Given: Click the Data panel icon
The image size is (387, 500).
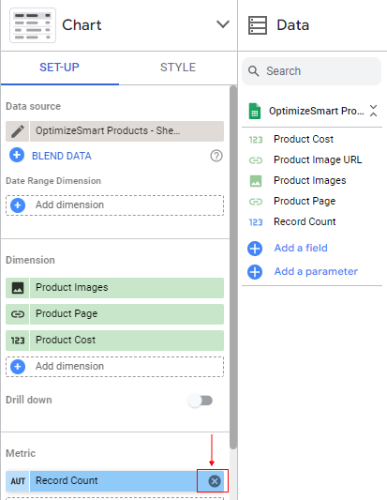Looking at the screenshot, I should coord(257,25).
